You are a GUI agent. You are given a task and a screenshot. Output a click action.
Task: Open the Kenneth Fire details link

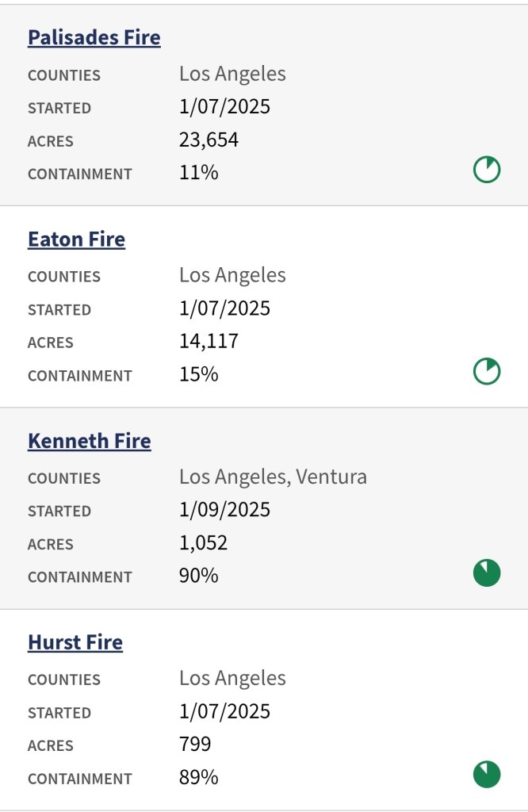[x=89, y=440]
